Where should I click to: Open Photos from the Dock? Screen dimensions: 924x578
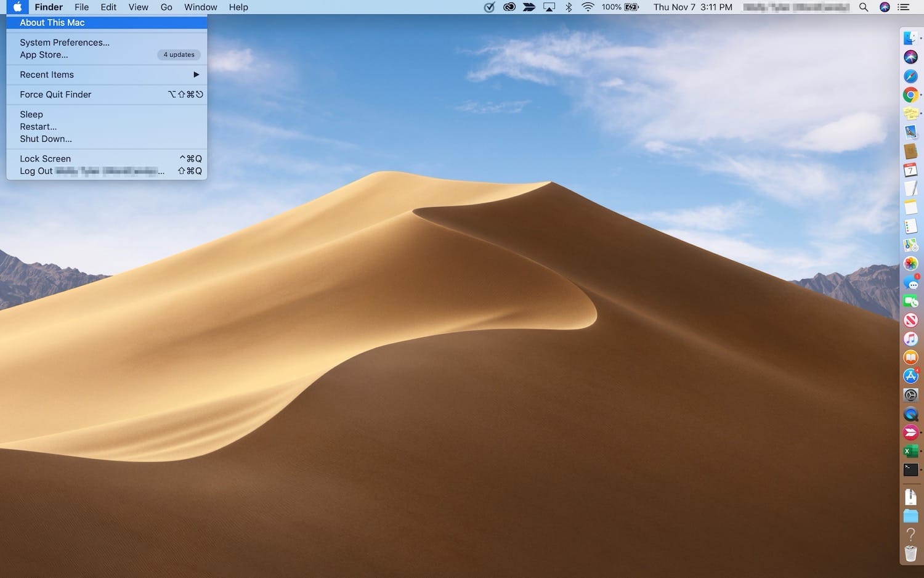(x=910, y=264)
